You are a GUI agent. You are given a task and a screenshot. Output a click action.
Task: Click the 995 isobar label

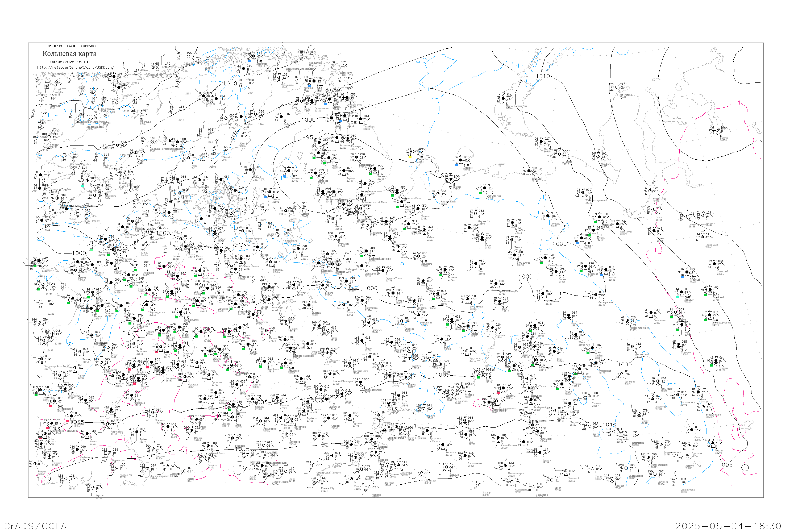[x=308, y=138]
